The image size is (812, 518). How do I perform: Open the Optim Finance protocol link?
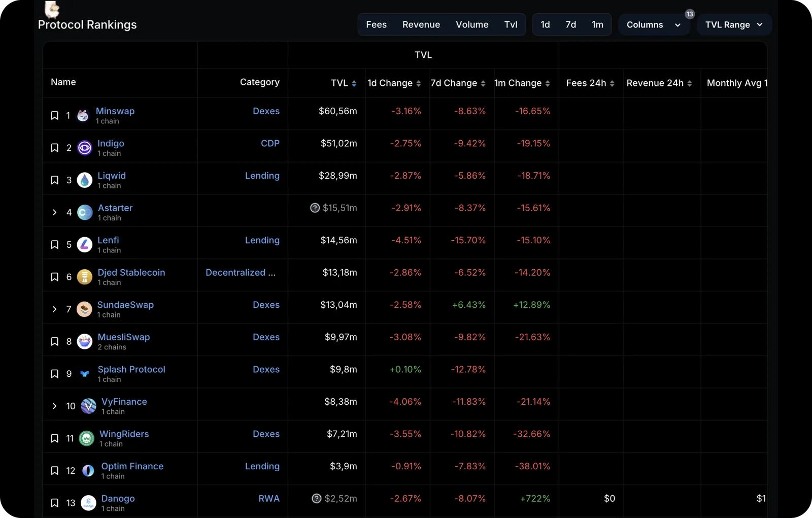click(x=132, y=466)
